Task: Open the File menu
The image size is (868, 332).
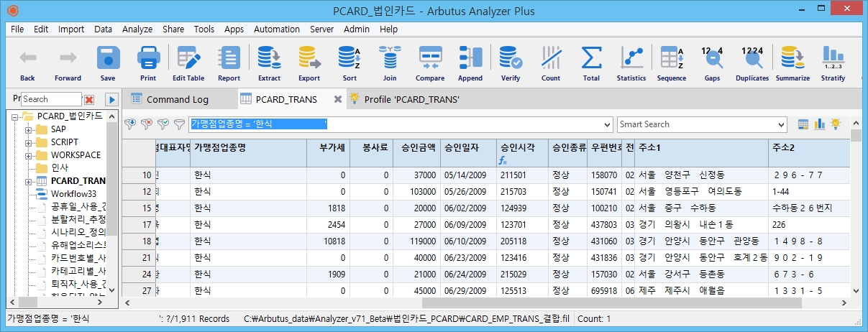Action: point(17,29)
